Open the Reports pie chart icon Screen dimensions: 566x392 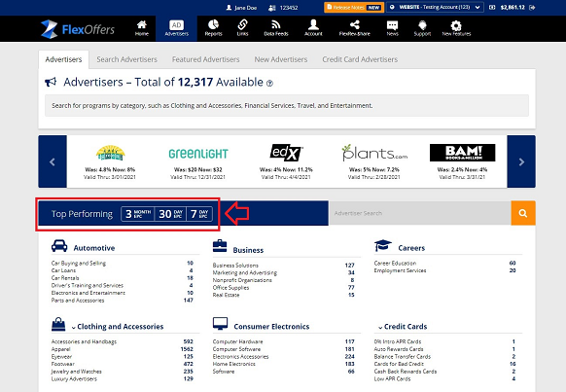tap(213, 24)
